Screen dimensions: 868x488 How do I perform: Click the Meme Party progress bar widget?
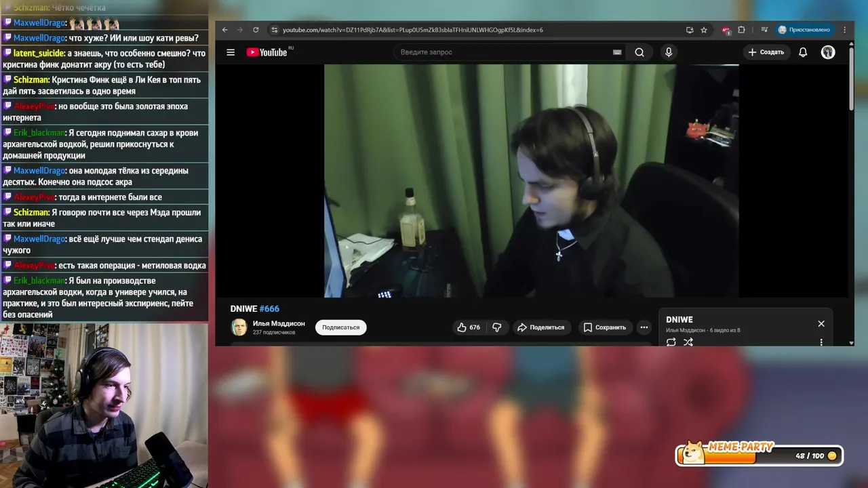[759, 455]
